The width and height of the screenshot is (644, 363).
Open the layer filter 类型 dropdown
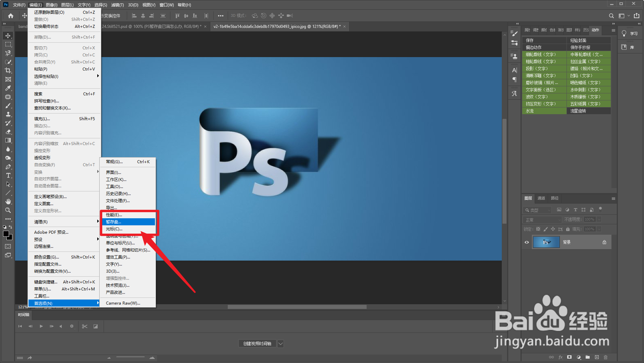(x=538, y=210)
